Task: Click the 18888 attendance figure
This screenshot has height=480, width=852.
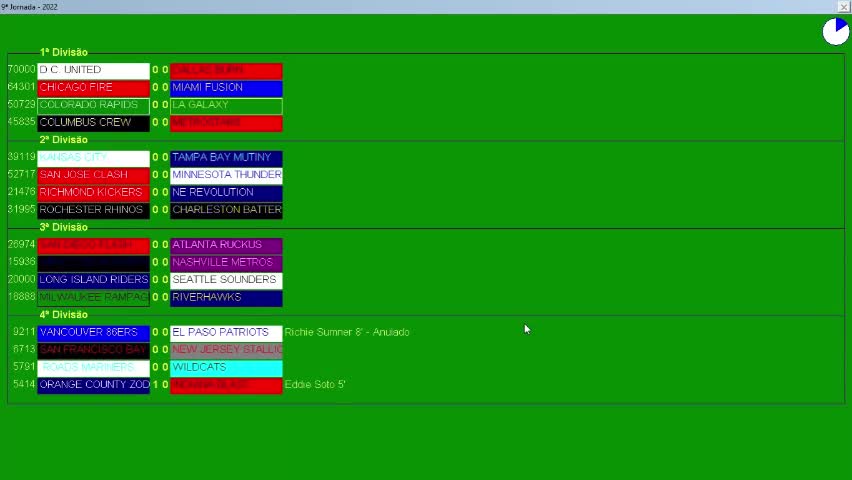Action: (x=22, y=297)
